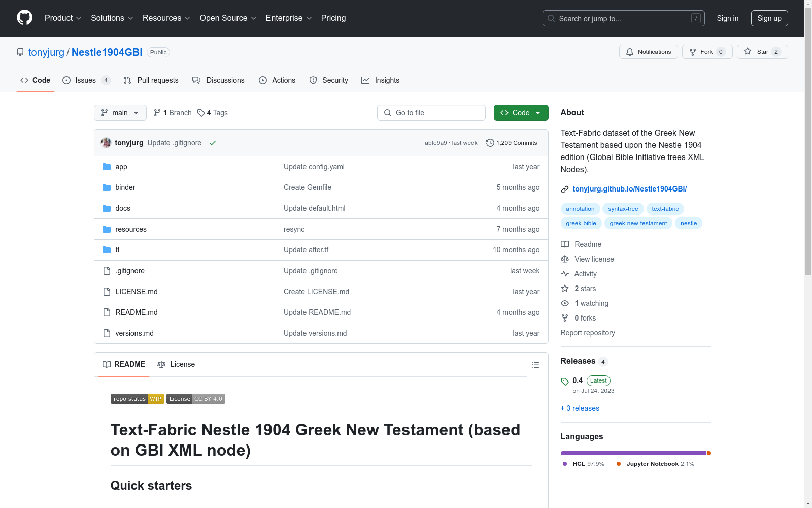Viewport: 812px width, 508px height.
Task: Click the resources folder icon
Action: (107, 229)
